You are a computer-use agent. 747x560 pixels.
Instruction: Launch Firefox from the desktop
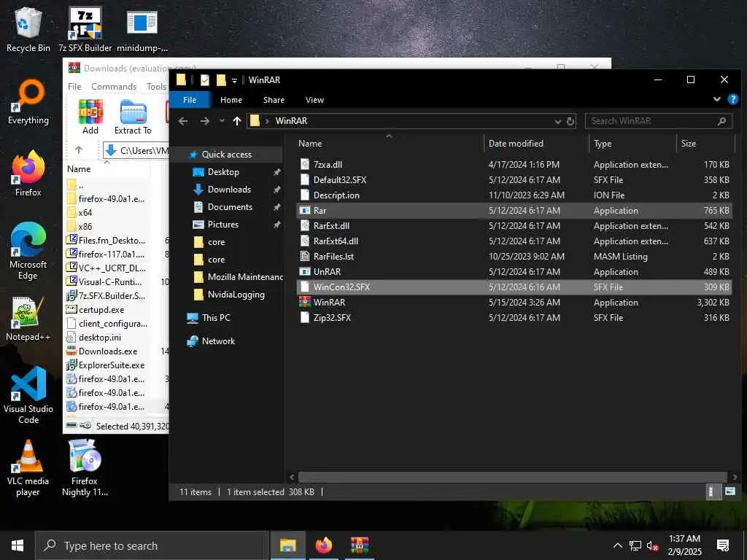[28, 174]
